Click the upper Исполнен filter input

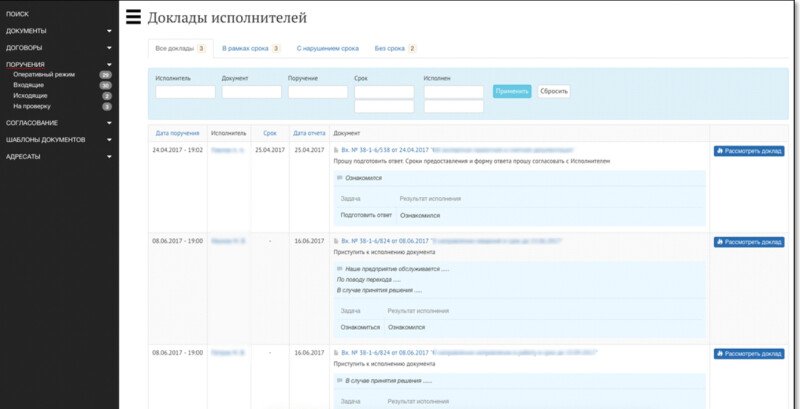point(454,92)
